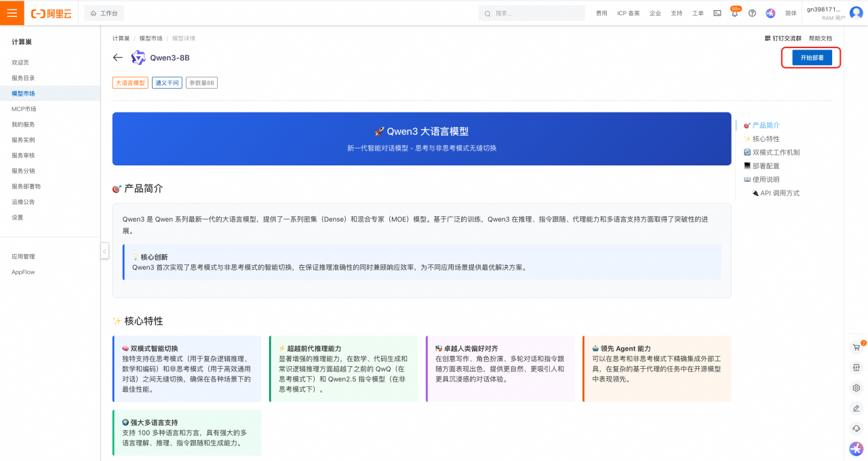Screen dimensions: 868x461
Task: Click the 参数量8B tag
Action: (201, 83)
